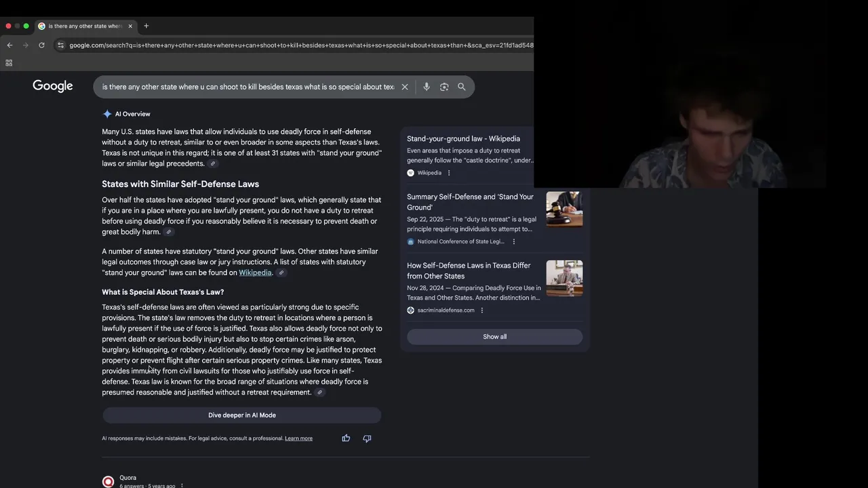Screen dimensions: 868x488
Task: Click the 'sacriminaldefense.com' source name
Action: click(x=446, y=310)
